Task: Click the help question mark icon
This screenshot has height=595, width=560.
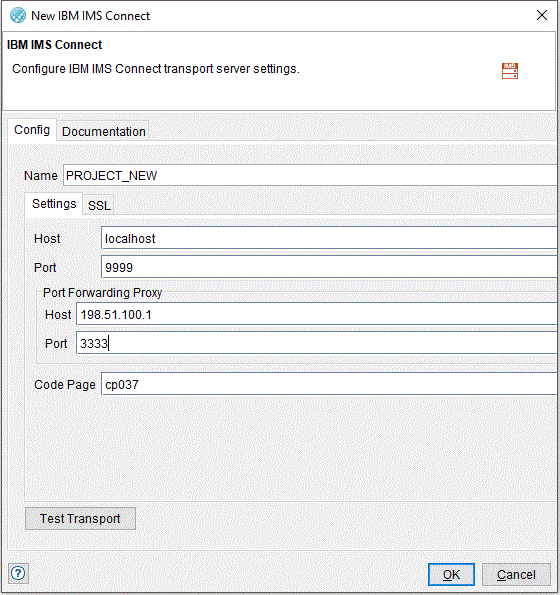Action: pyautogui.click(x=18, y=573)
